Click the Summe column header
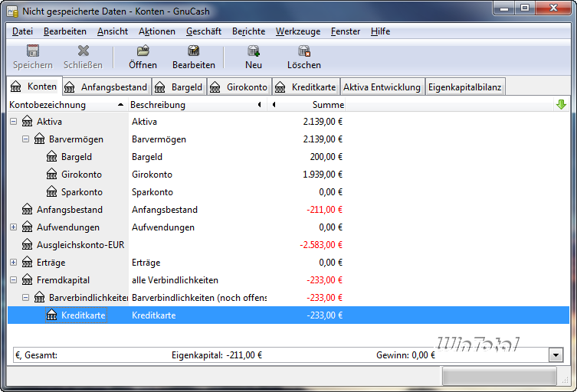The width and height of the screenshot is (577, 392). click(307, 105)
